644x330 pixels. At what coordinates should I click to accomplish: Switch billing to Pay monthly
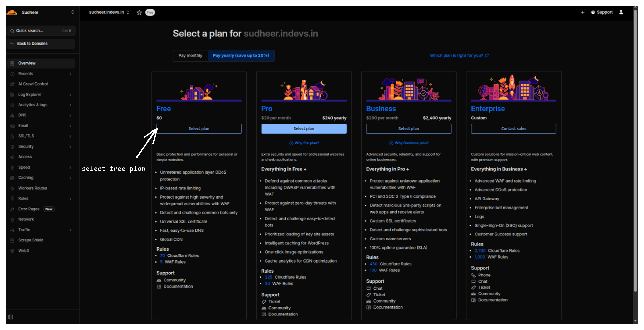pos(190,55)
